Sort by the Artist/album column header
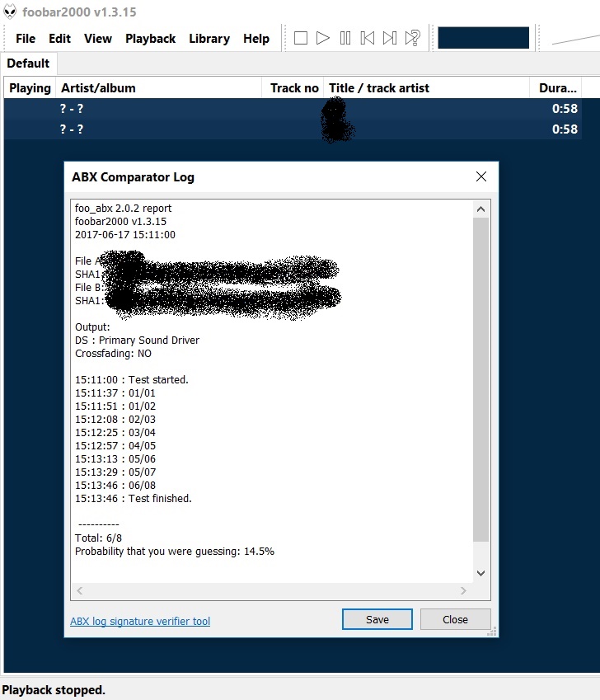The height and width of the screenshot is (700, 600). pos(158,88)
